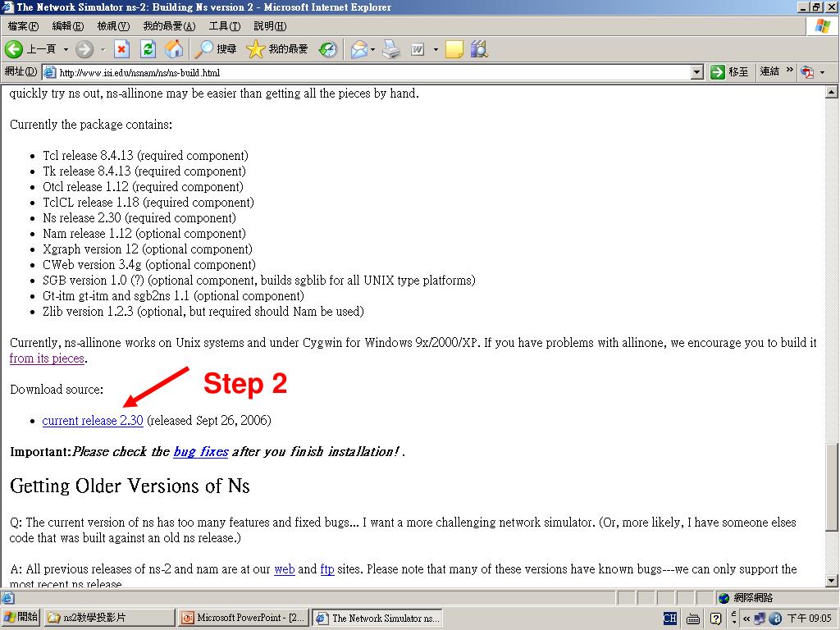The width and height of the screenshot is (840, 630).
Task: Click the green Go arrow button
Action: click(717, 72)
